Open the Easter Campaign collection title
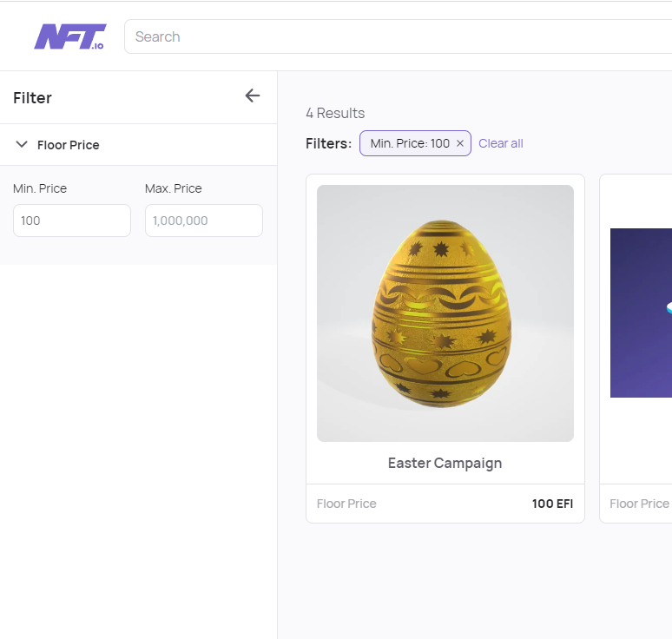This screenshot has width=672, height=639. click(445, 464)
